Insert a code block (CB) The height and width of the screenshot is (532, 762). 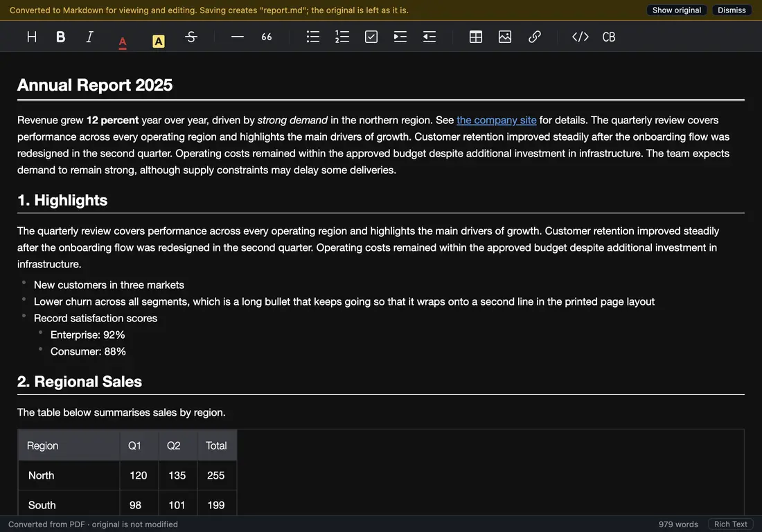609,37
